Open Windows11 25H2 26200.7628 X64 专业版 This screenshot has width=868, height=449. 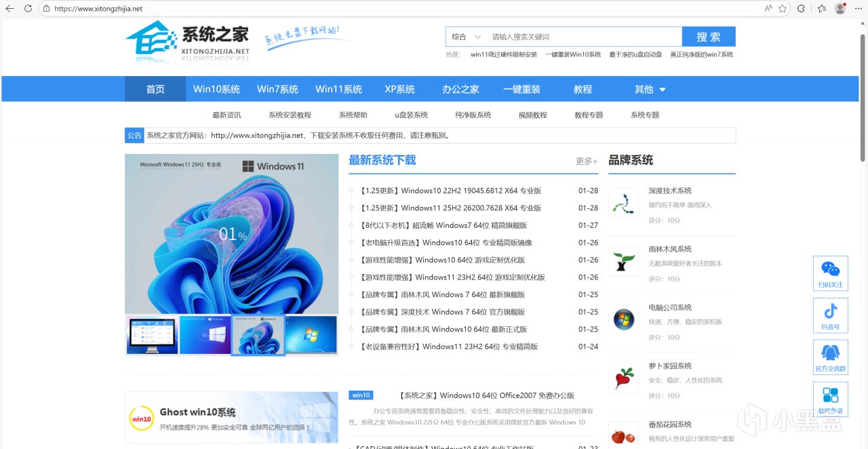[x=450, y=208]
